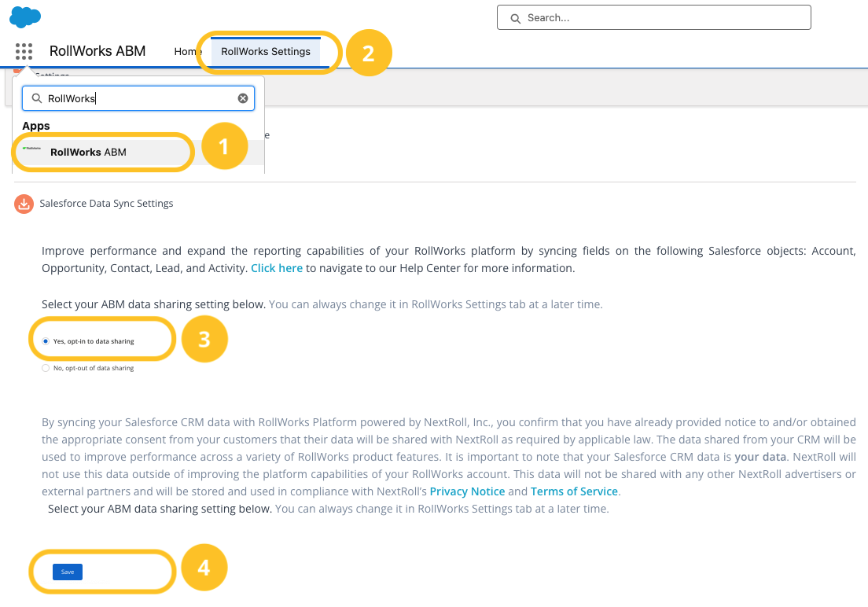Follow the Click here Help Center link
Screen dimensions: 868x607
click(x=277, y=268)
